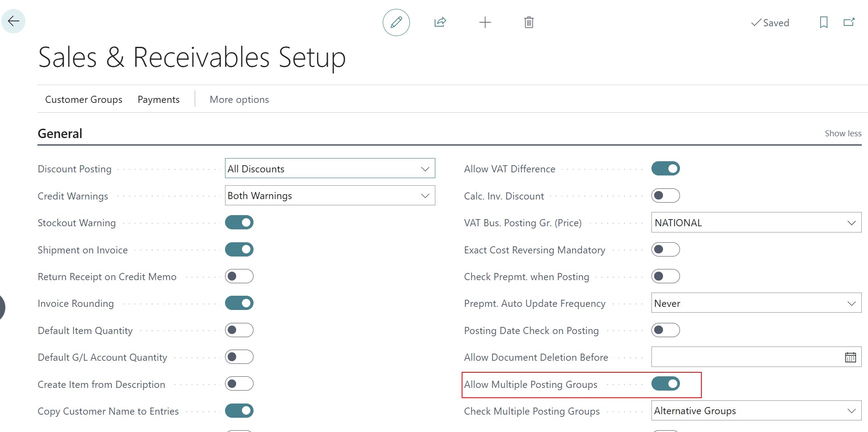Enable the Calc. Inv. Discount toggle
868x432 pixels.
[x=665, y=196]
